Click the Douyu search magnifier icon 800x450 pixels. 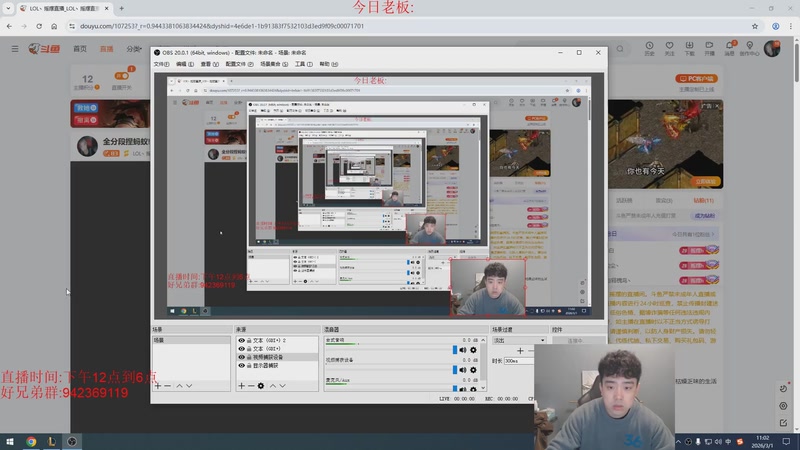620,48
